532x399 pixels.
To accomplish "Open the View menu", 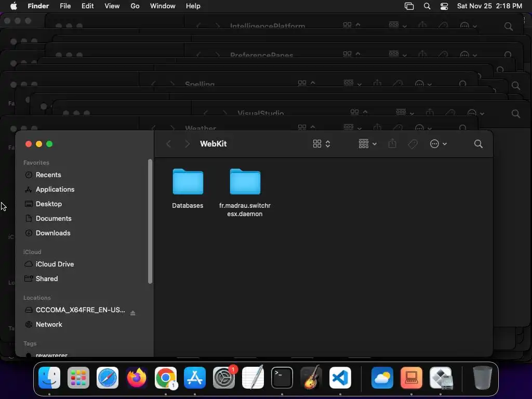I will 112,6.
